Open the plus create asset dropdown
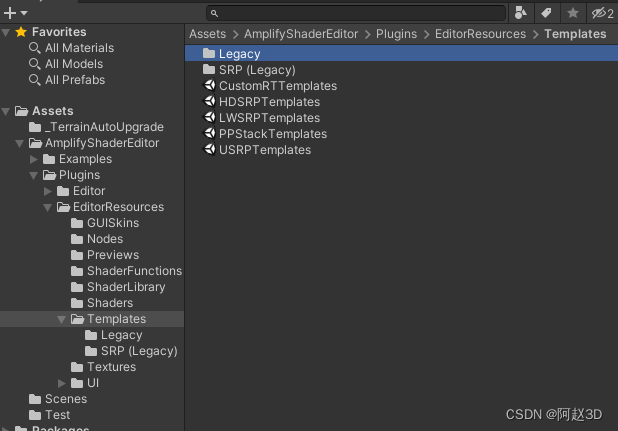The width and height of the screenshot is (618, 431). 15,13
